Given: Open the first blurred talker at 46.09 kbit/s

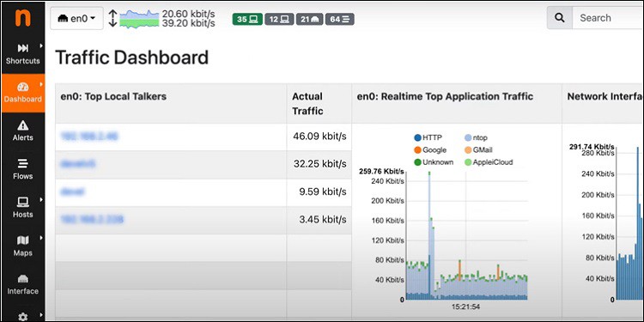Looking at the screenshot, I should click(x=88, y=136).
